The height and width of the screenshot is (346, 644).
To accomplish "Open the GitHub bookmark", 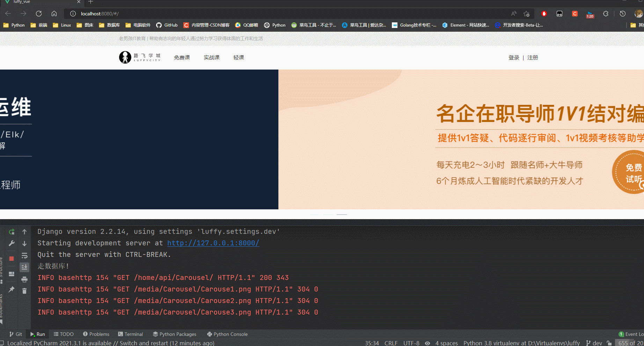I will 167,25.
